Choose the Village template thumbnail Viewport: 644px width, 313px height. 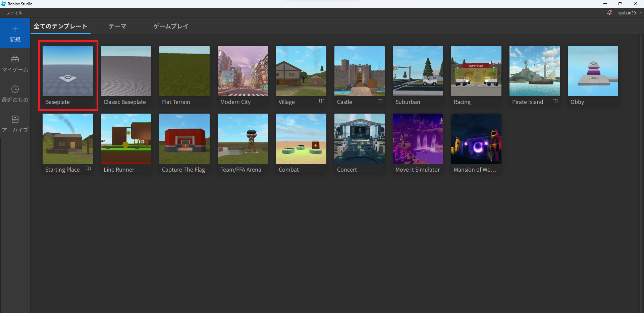click(301, 71)
